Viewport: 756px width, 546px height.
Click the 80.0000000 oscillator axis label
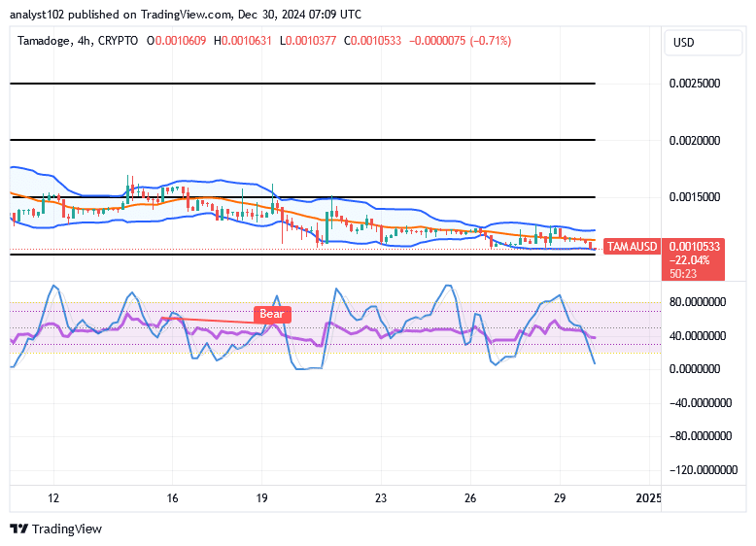pos(697,302)
